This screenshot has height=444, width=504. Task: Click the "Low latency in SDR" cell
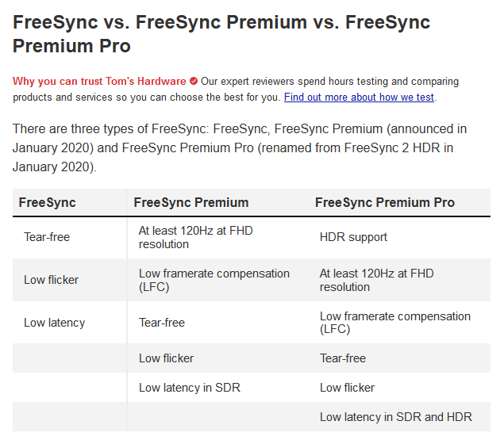(190, 388)
